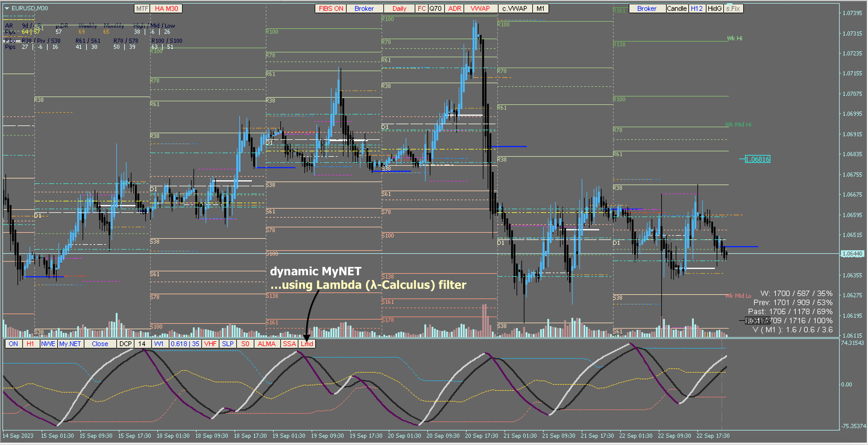Click the 1.06816 cyan price label
Screen dimensions: 868x445
[x=757, y=159]
